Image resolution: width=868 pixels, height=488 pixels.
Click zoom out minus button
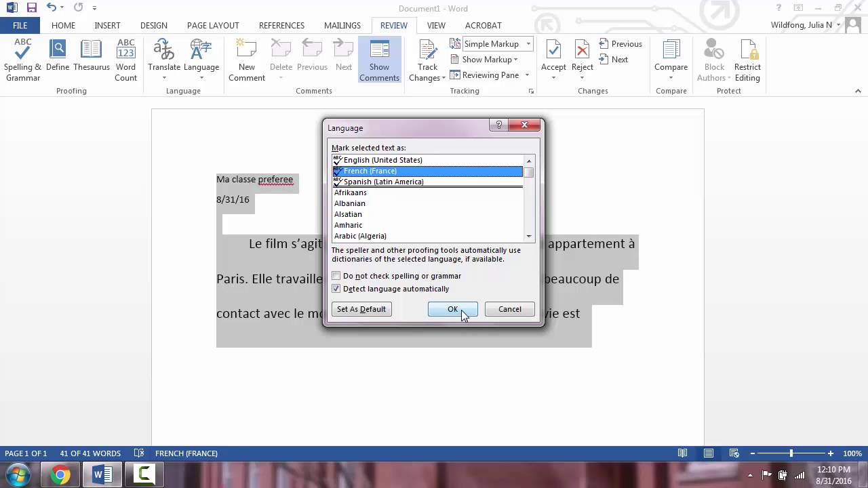pyautogui.click(x=752, y=453)
